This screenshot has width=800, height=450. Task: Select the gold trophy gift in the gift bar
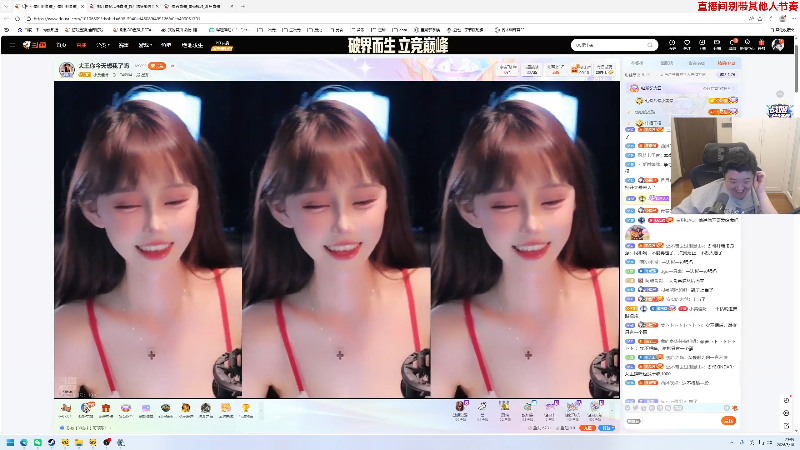pos(246,410)
